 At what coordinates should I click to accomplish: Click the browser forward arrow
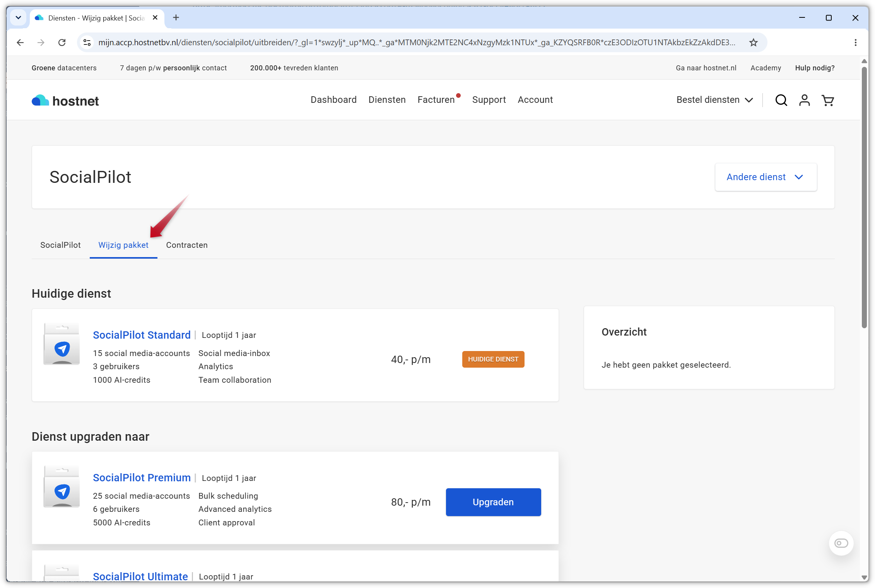coord(41,43)
